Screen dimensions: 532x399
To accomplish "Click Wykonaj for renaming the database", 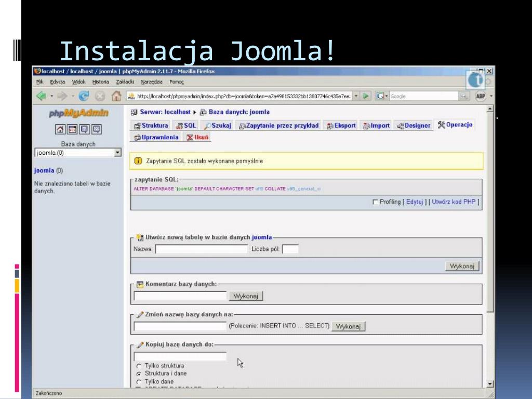I will pos(349,326).
